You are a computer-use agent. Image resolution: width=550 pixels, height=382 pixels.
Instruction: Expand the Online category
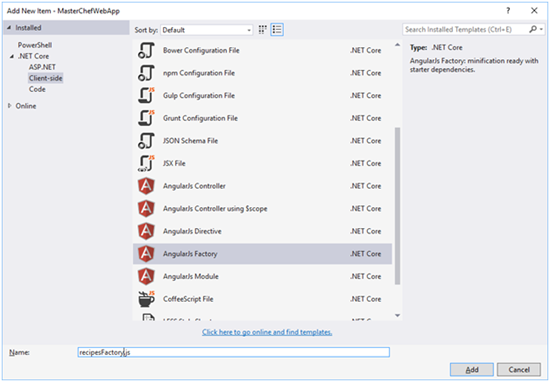tap(9, 106)
